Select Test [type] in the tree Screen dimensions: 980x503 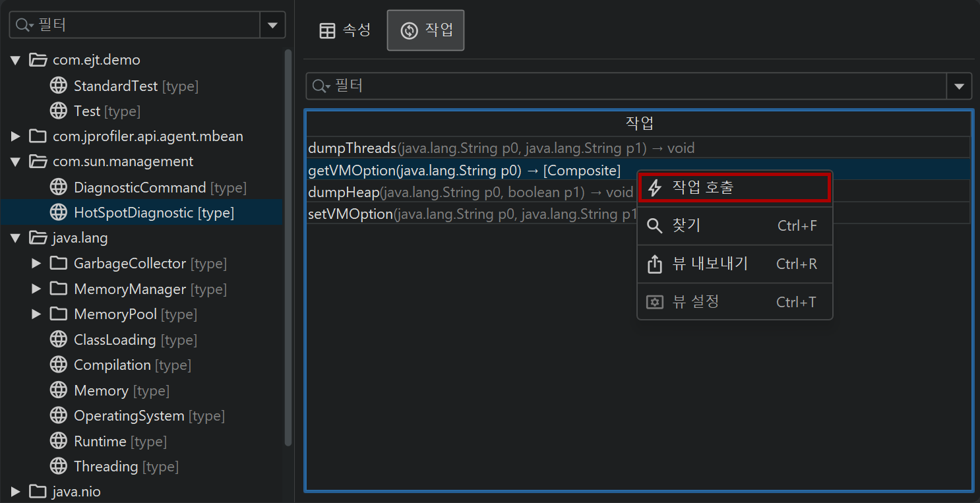point(107,111)
